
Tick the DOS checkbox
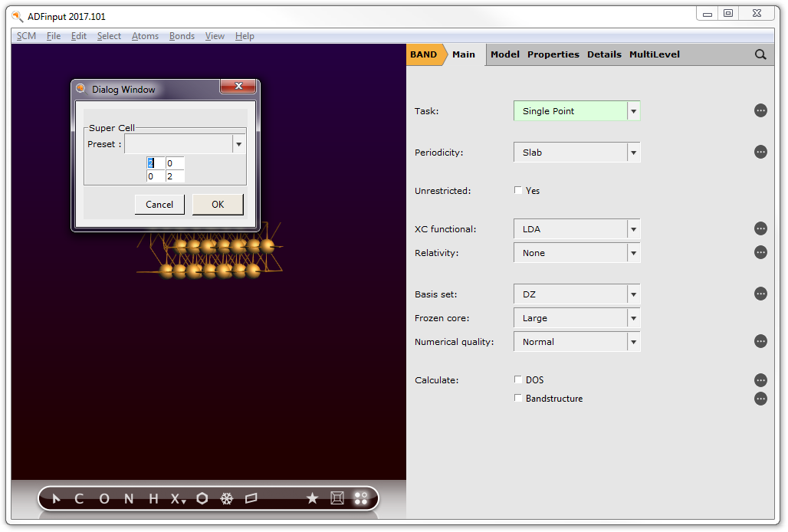coord(518,380)
